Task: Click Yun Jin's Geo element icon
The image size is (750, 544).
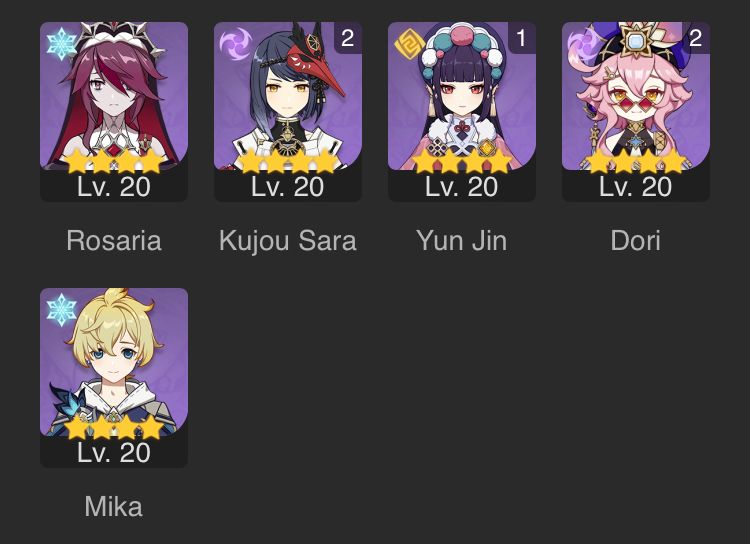Action: point(409,44)
